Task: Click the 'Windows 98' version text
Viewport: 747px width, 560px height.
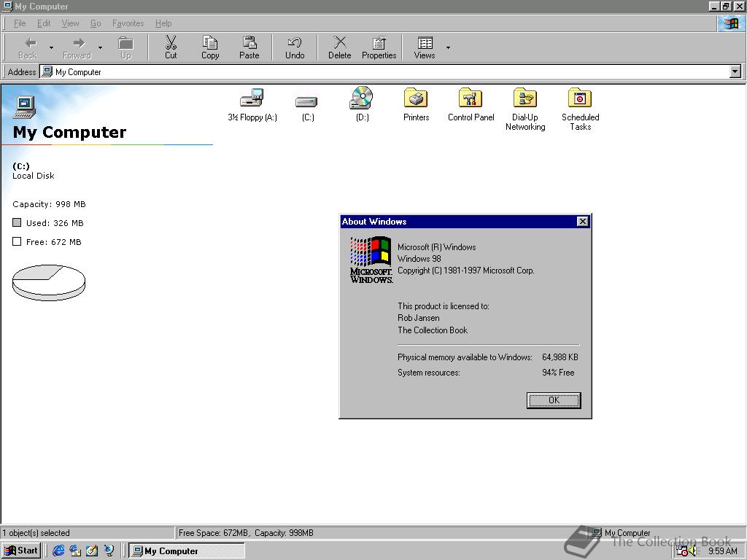Action: point(419,259)
